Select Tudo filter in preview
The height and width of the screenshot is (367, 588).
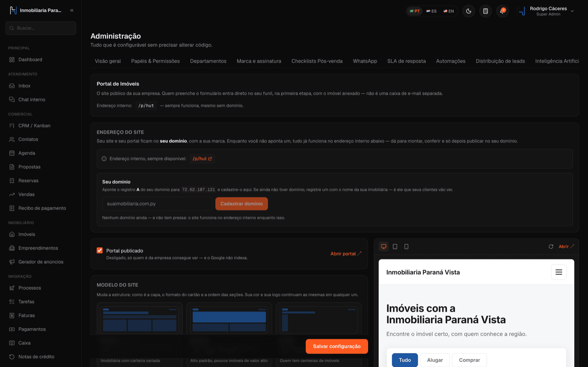[x=405, y=360]
